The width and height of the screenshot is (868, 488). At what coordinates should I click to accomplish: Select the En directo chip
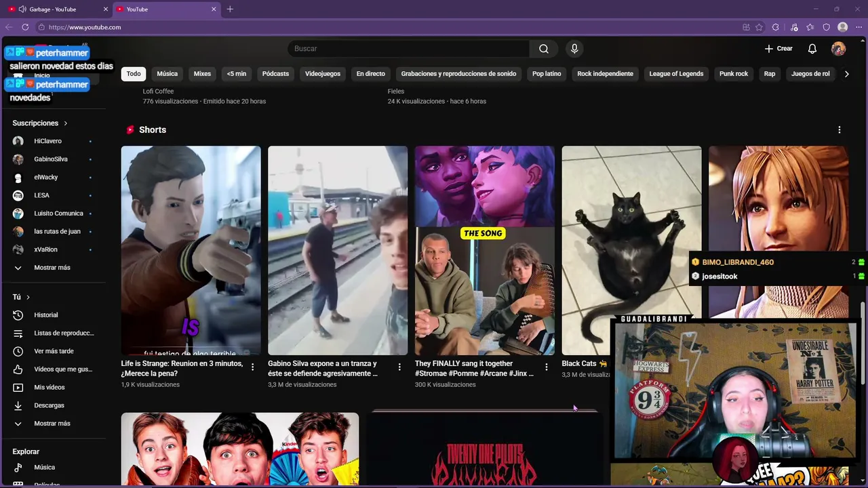coord(371,74)
